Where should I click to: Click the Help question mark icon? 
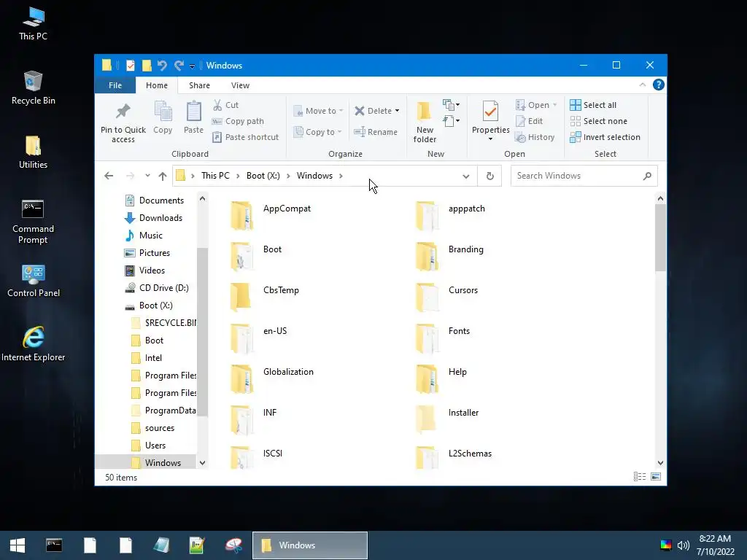(x=659, y=85)
